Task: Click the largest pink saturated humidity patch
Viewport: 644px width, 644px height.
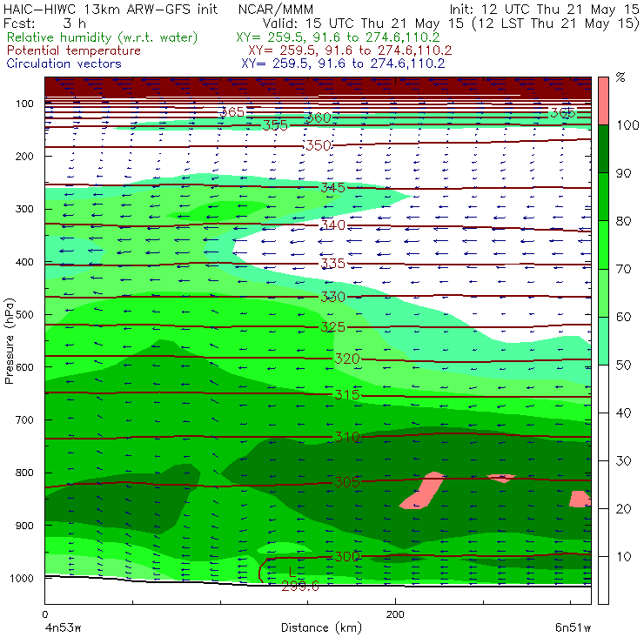Action: [425, 492]
